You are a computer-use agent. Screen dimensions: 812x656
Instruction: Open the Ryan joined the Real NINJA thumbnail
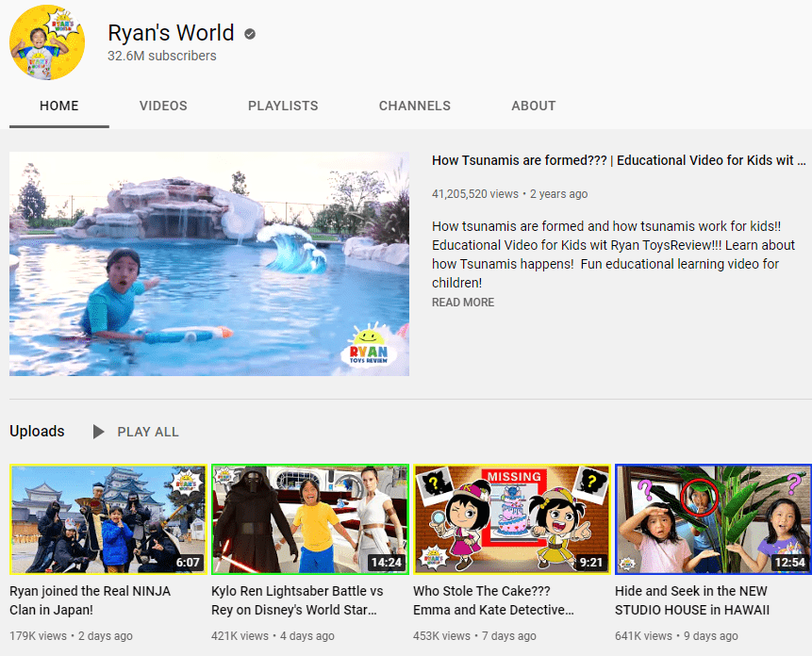coord(108,519)
